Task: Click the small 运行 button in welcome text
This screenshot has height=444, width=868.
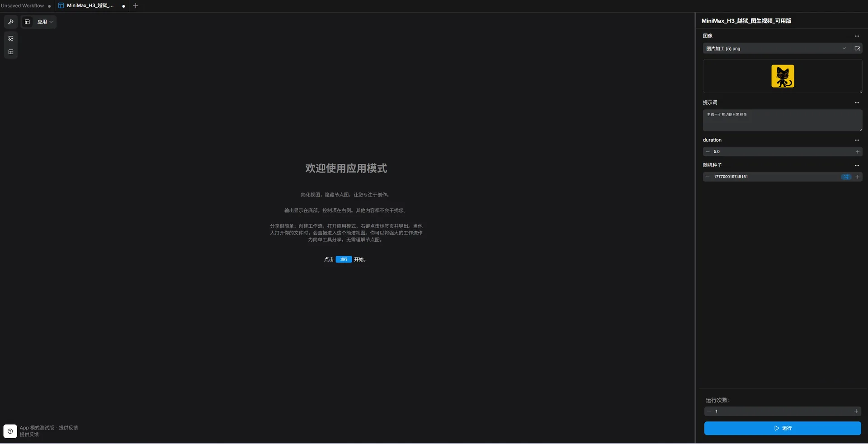Action: (x=344, y=259)
